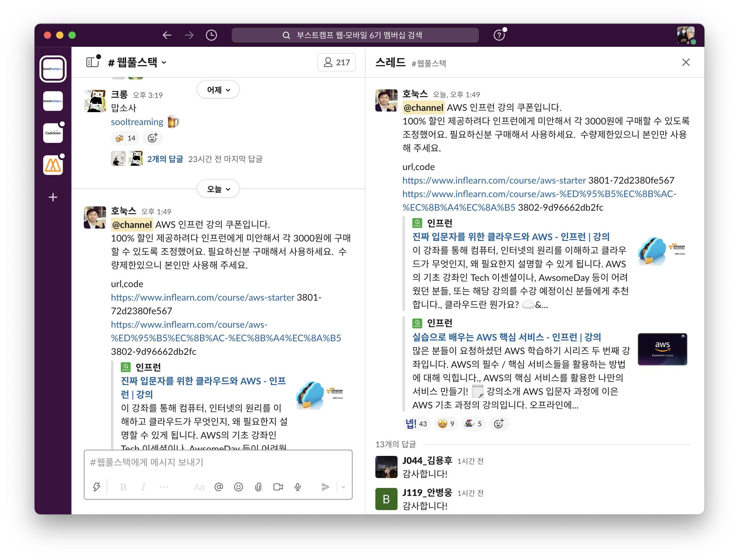
Task: Switch to the CodeSoom workspace
Action: (53, 133)
